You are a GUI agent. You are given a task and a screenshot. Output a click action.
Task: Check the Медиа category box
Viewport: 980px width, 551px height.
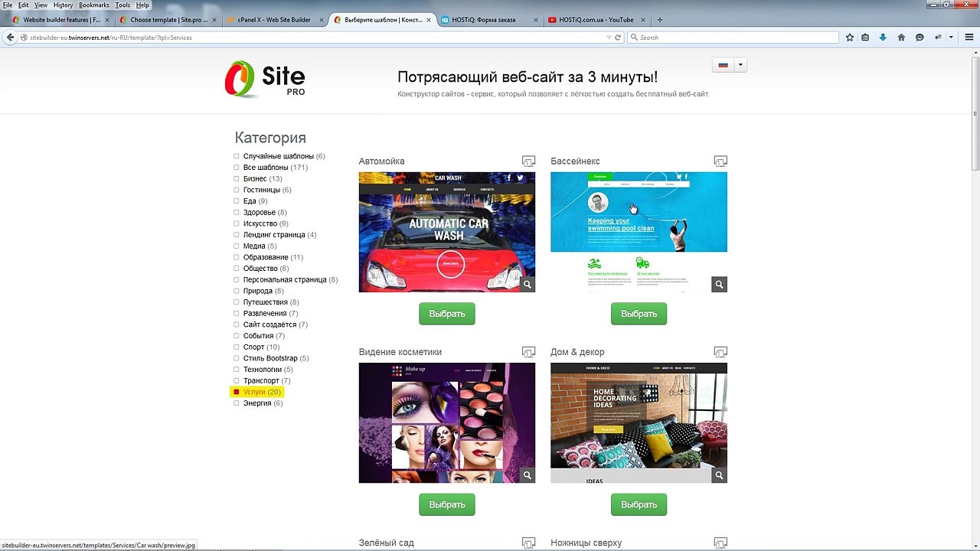(x=237, y=246)
